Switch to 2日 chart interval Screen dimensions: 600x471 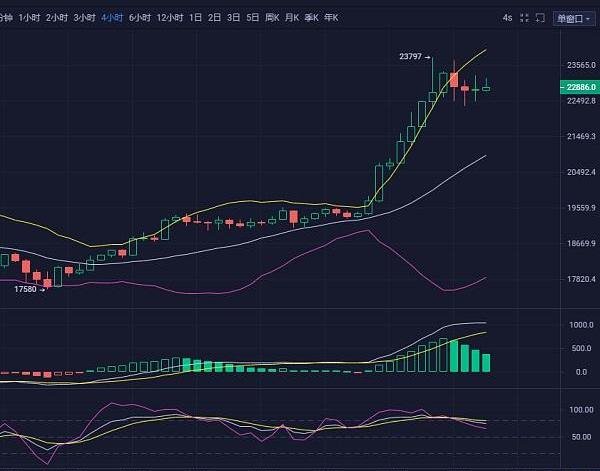coord(214,18)
